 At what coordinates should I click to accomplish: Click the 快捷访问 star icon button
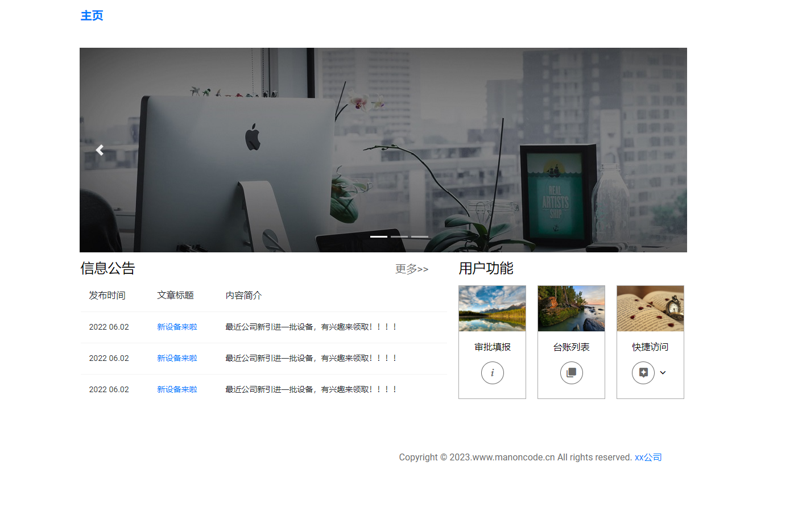[643, 373]
